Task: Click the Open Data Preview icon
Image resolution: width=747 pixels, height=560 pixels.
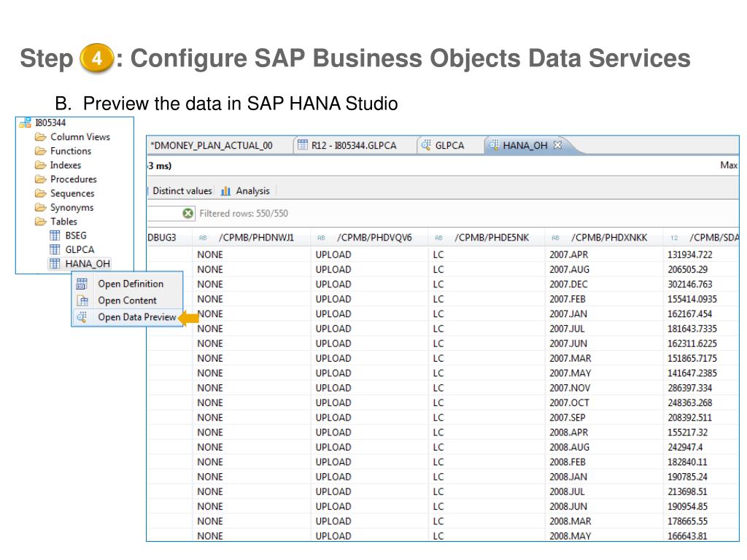Action: click(x=82, y=317)
